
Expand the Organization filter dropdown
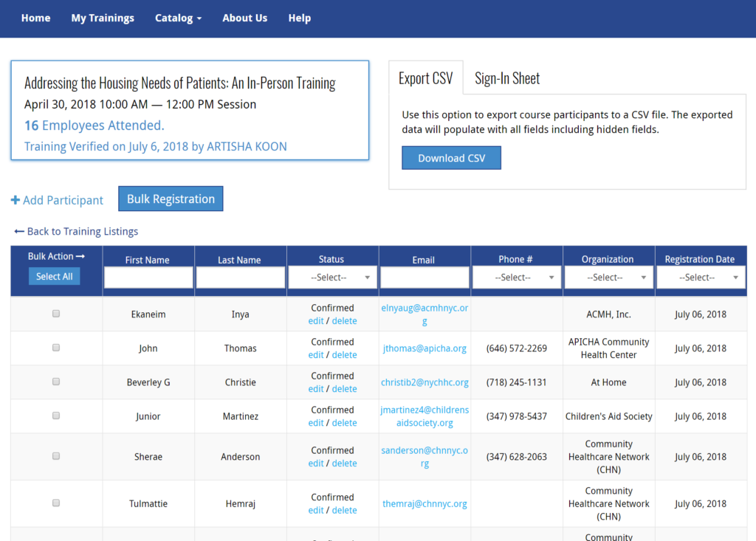609,278
